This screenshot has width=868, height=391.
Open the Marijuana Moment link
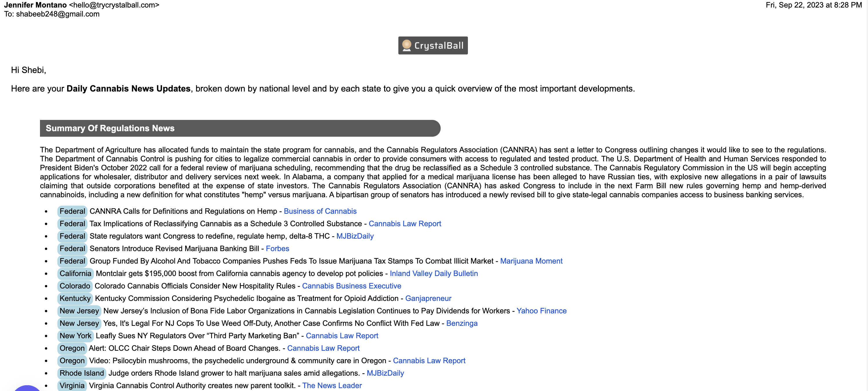[531, 261]
